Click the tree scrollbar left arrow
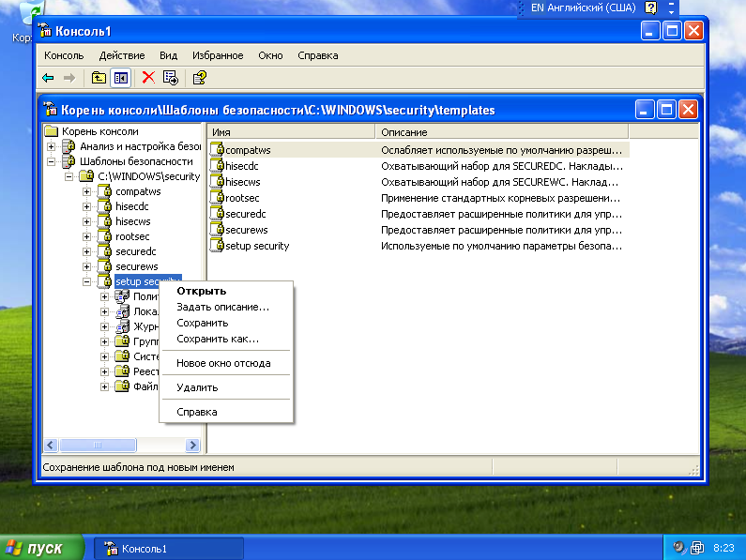The height and width of the screenshot is (560, 746). click(51, 445)
